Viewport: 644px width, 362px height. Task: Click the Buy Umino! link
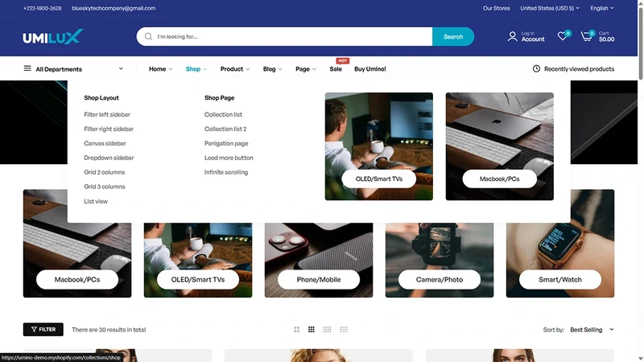pyautogui.click(x=370, y=69)
